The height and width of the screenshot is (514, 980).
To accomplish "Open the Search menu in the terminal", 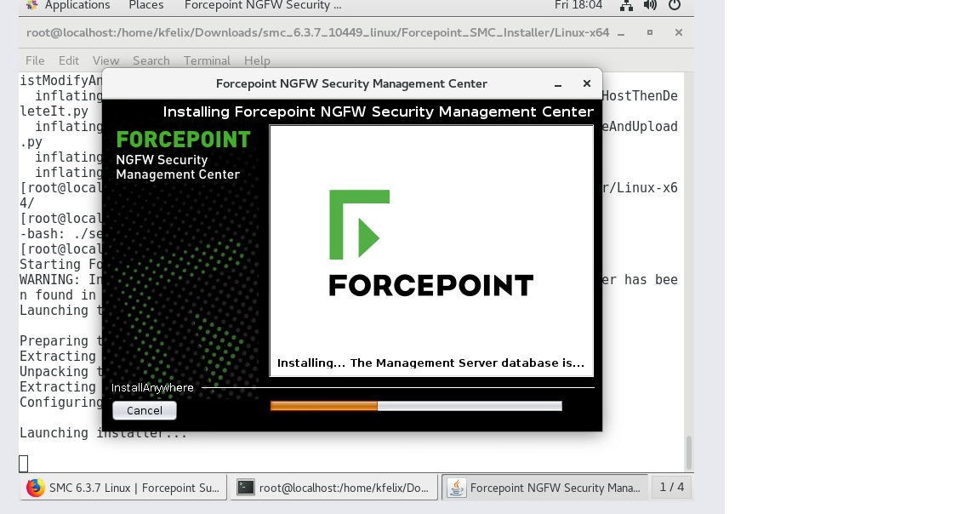I will pos(151,60).
